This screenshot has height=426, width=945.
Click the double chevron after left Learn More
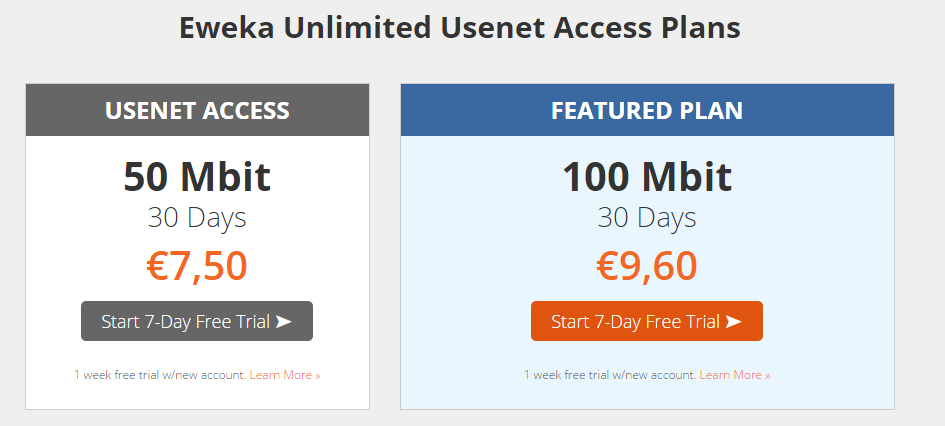tap(317, 375)
